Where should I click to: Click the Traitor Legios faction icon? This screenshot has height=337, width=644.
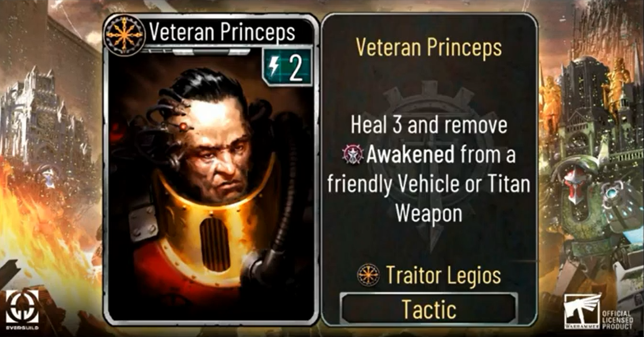[368, 275]
